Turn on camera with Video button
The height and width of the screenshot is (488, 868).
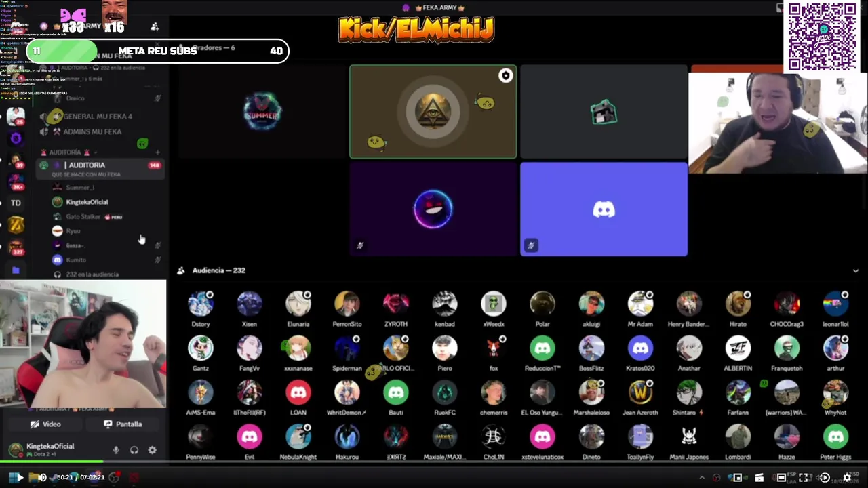click(x=45, y=424)
